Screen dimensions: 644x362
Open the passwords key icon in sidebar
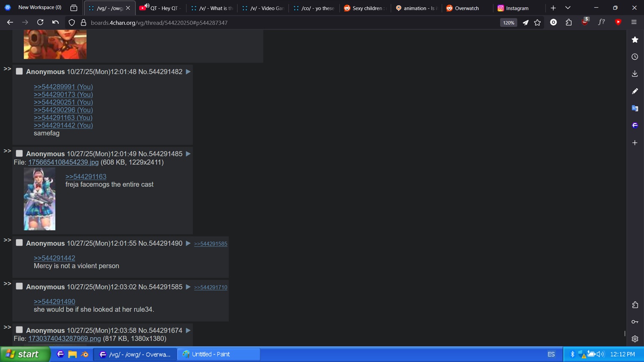pos(635,322)
